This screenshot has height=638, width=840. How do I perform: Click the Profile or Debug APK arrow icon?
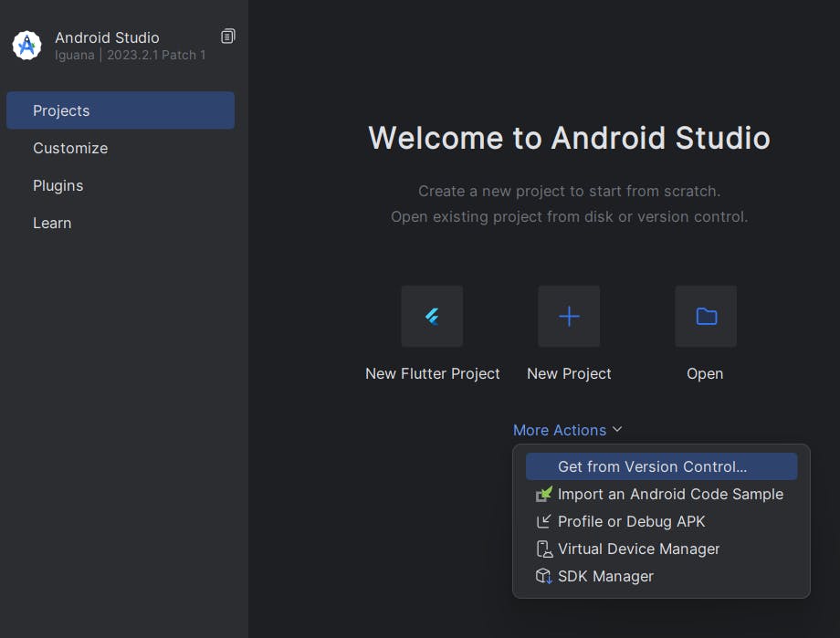coord(544,521)
